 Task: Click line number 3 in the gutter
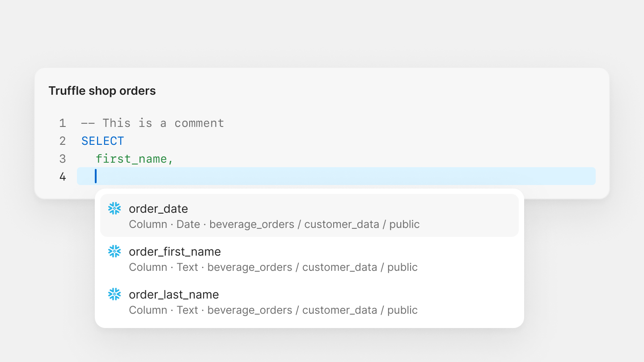63,159
